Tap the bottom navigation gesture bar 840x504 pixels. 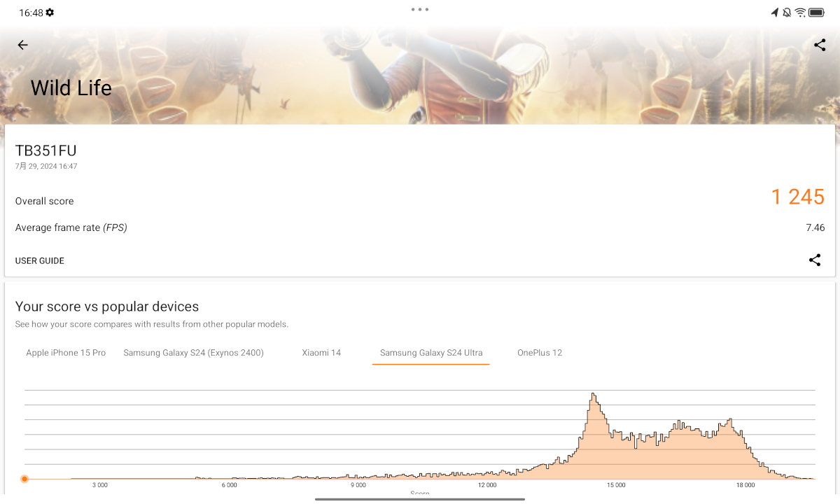(x=420, y=499)
